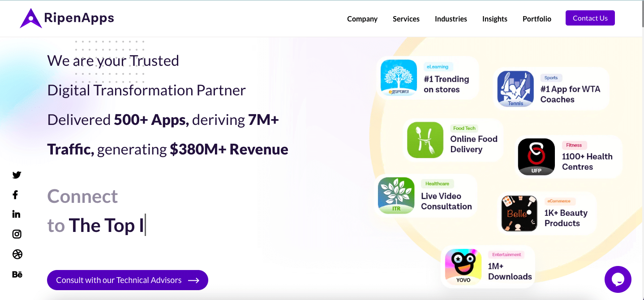Click the '#1 Trending on stores' text
Image resolution: width=644 pixels, height=300 pixels.
(x=447, y=84)
